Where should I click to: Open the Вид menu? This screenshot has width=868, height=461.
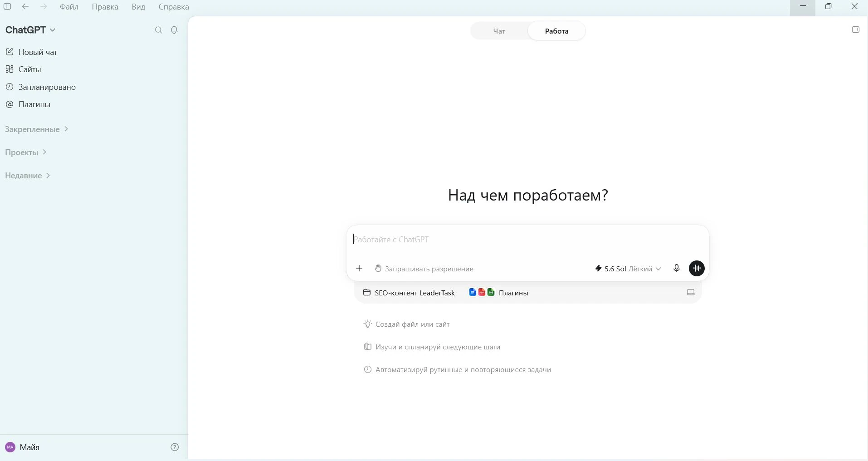pyautogui.click(x=138, y=7)
